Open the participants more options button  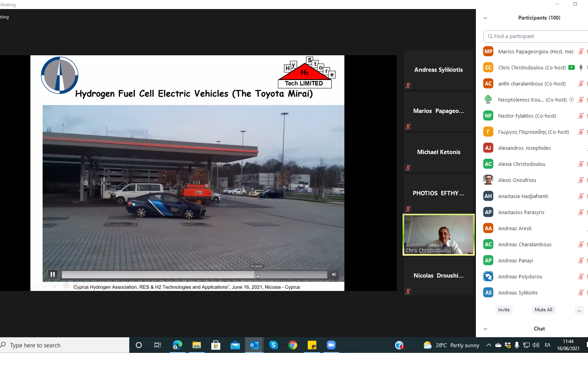[x=579, y=310]
